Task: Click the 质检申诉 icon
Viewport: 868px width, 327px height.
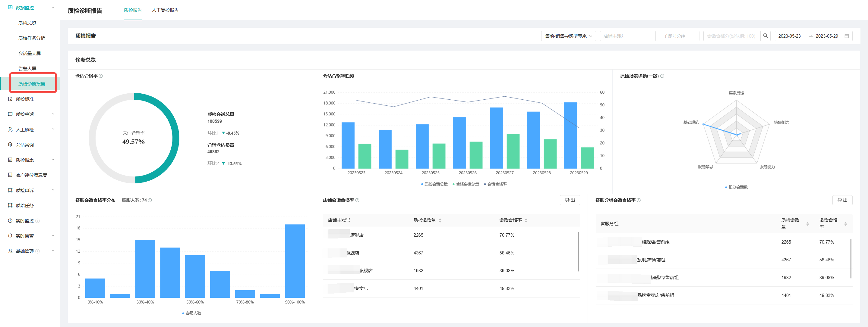Action: pyautogui.click(x=10, y=190)
